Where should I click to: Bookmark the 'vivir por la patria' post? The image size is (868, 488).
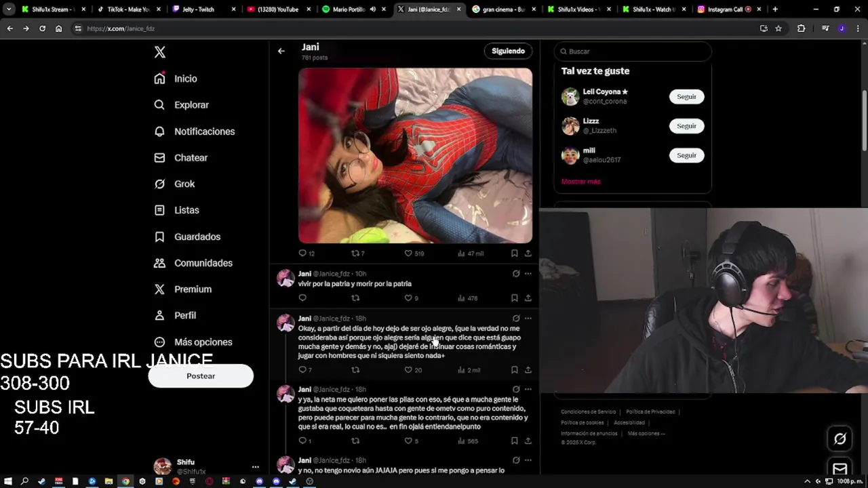pyautogui.click(x=514, y=298)
